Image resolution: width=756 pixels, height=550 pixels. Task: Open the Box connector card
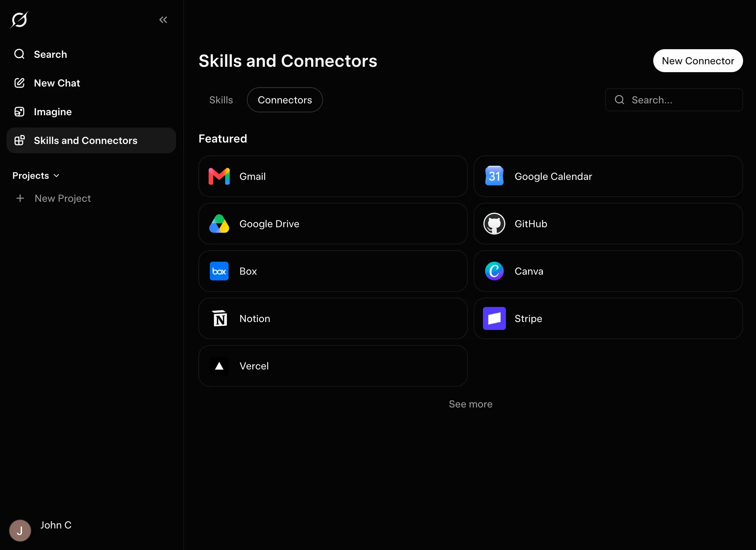333,271
